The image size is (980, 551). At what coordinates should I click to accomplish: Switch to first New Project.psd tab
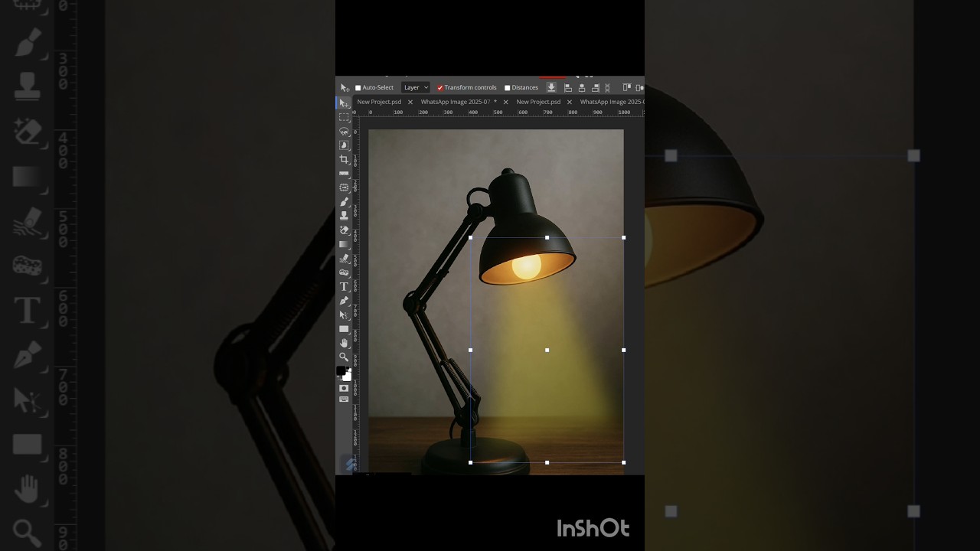click(379, 102)
